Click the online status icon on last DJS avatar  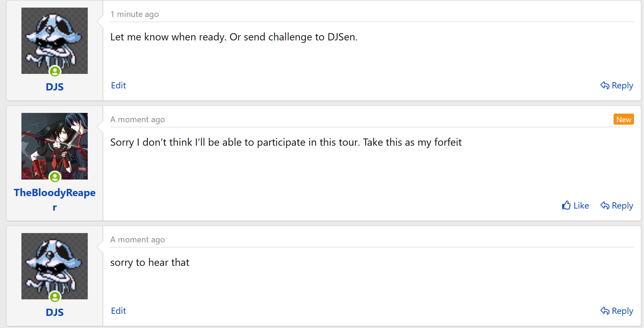(x=55, y=297)
